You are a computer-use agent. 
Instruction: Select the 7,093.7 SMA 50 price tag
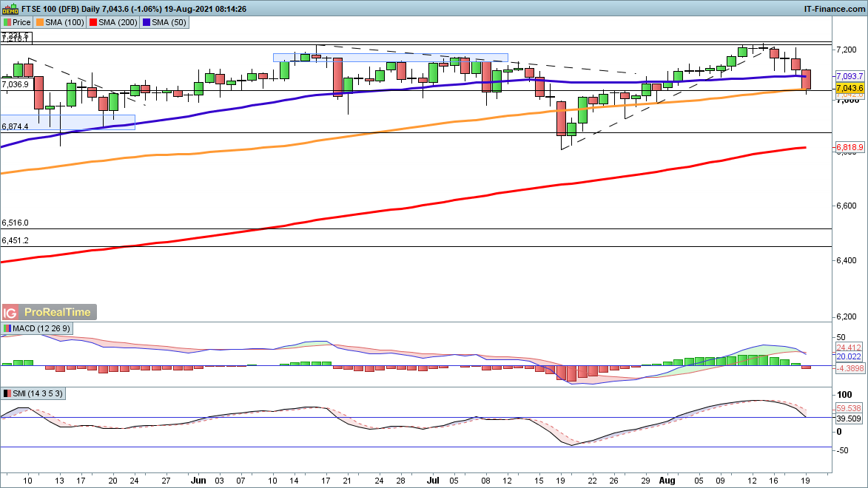(x=849, y=77)
